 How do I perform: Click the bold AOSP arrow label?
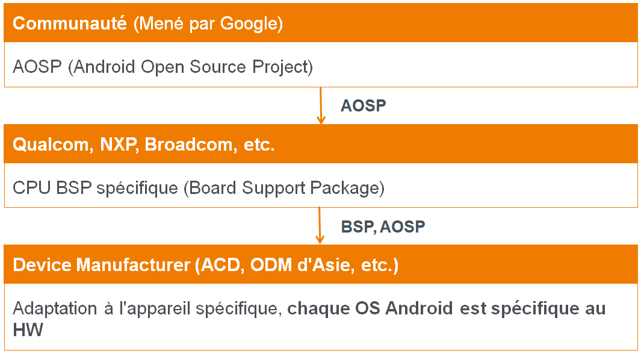[364, 105]
